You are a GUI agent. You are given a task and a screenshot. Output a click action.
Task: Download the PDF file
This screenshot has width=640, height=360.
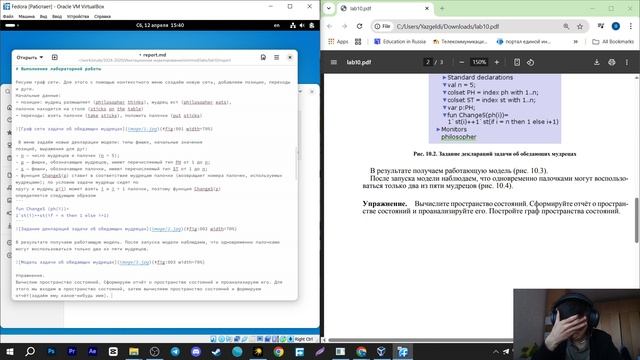pyautogui.click(x=597, y=62)
